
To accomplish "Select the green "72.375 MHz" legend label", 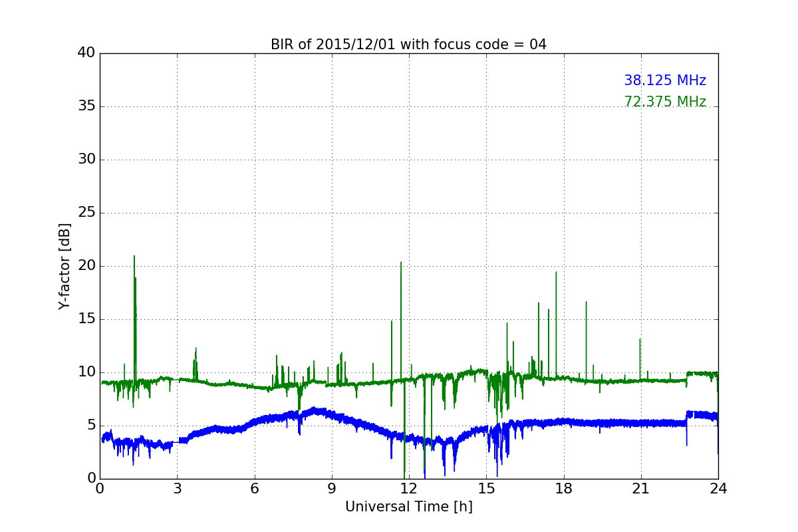I will coord(665,102).
